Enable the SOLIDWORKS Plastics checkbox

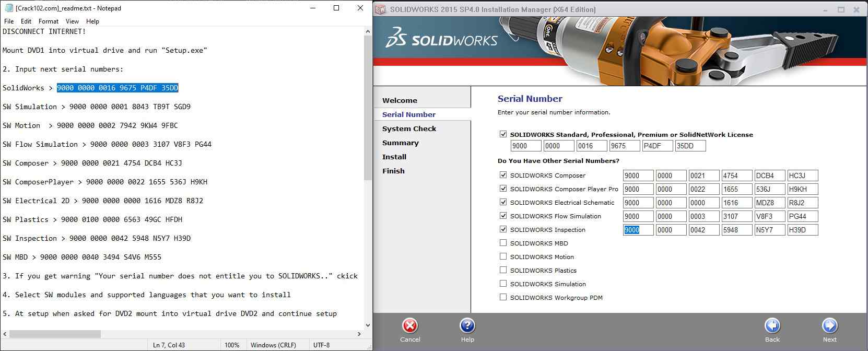click(x=503, y=270)
